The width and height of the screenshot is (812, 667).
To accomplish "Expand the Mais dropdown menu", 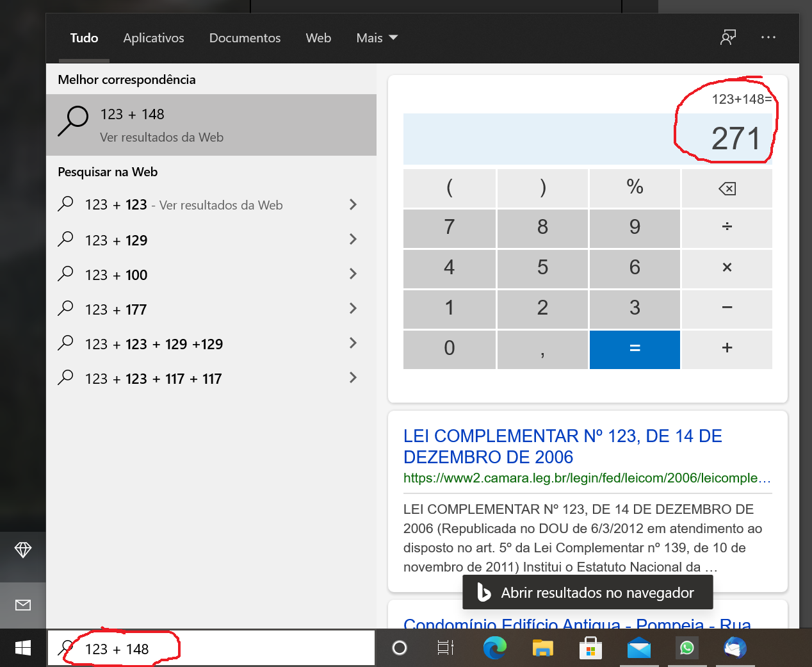I will point(377,38).
